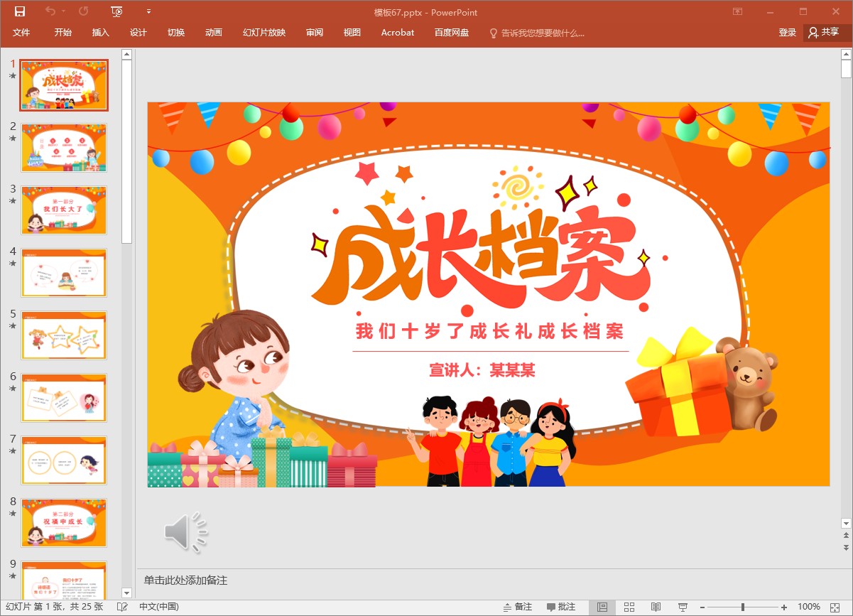The height and width of the screenshot is (616, 853).
Task: Click the zoom slider in the status bar
Action: click(743, 607)
